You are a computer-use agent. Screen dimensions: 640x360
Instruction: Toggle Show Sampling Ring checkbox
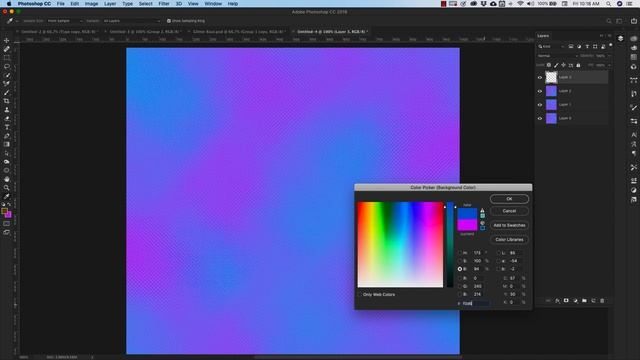[169, 21]
